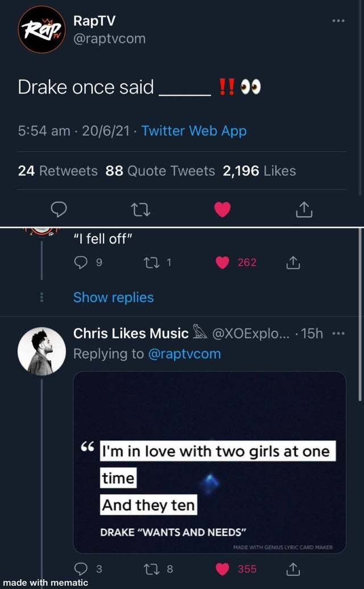Open the 88 Quote Tweets list
Image resolution: width=364 pixels, height=589 pixels.
(160, 171)
